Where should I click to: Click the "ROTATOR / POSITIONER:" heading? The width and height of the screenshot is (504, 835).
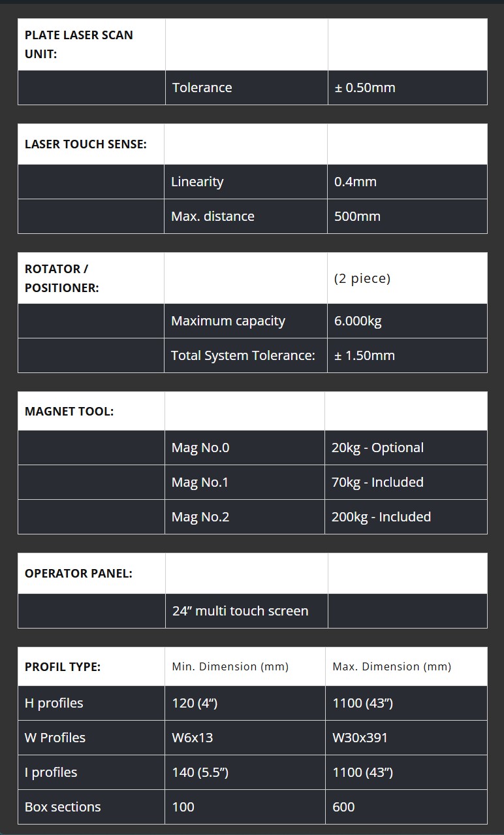point(62,278)
